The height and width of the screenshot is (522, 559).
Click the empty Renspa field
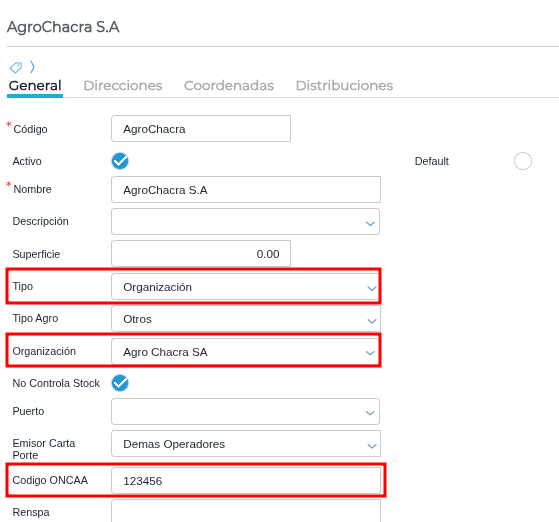[246, 511]
